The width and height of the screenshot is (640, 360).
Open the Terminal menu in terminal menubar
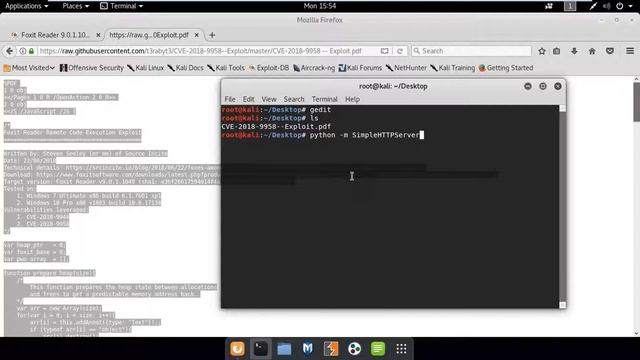coord(324,99)
